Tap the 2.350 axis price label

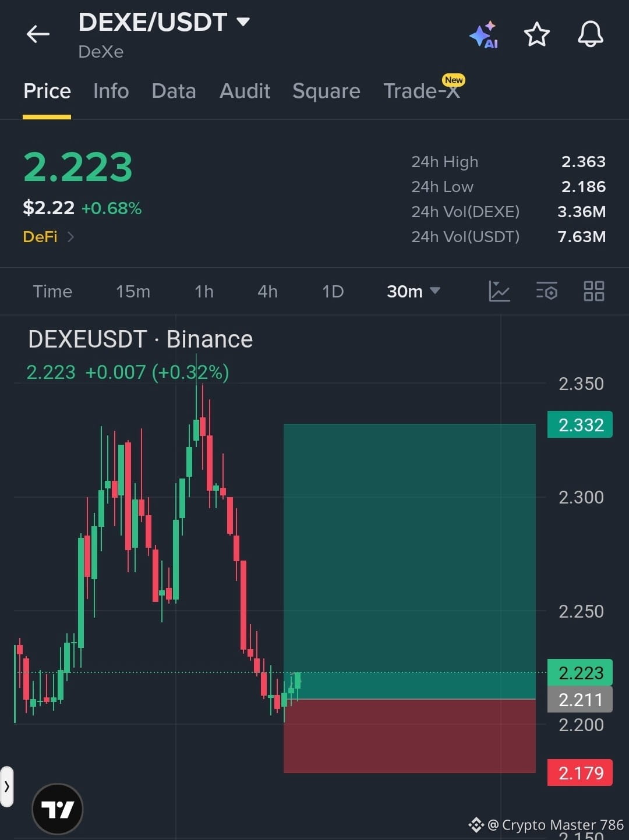click(x=581, y=384)
